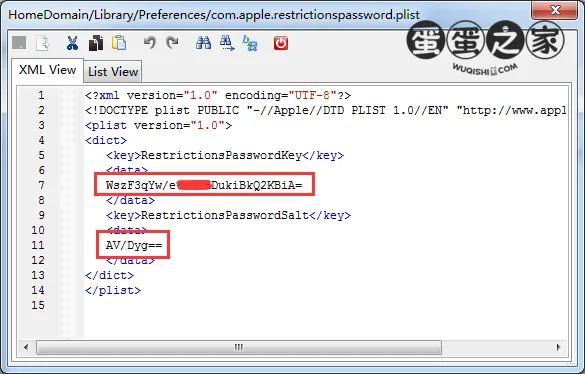Copy using the two-pages icon
Viewport: 585px width, 374px height.
tap(96, 43)
